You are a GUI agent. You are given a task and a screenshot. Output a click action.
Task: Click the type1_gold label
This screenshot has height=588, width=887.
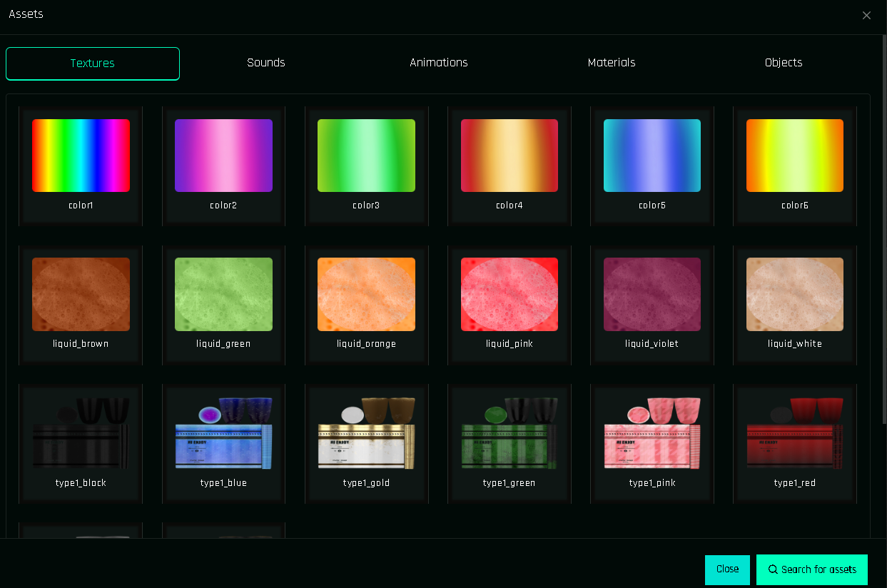(366, 483)
